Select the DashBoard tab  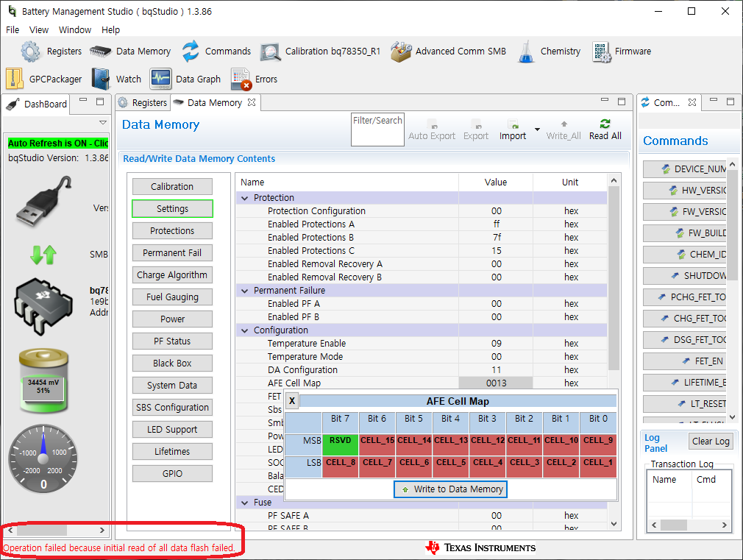pos(38,104)
